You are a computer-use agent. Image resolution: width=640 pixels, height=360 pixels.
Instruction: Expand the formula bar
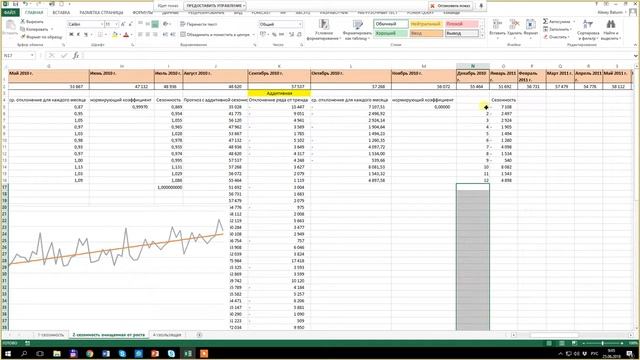pyautogui.click(x=636, y=56)
